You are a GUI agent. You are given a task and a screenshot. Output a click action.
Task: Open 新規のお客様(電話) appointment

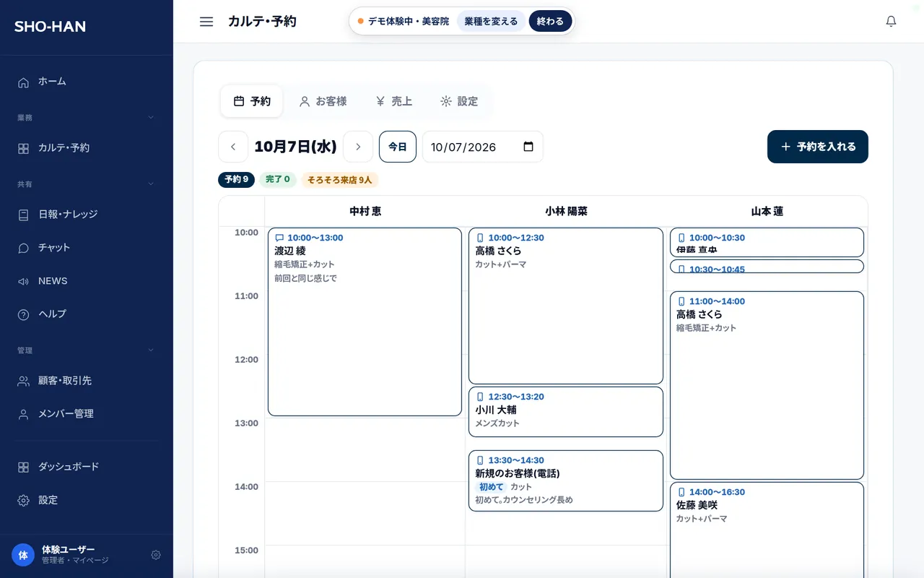coord(566,481)
